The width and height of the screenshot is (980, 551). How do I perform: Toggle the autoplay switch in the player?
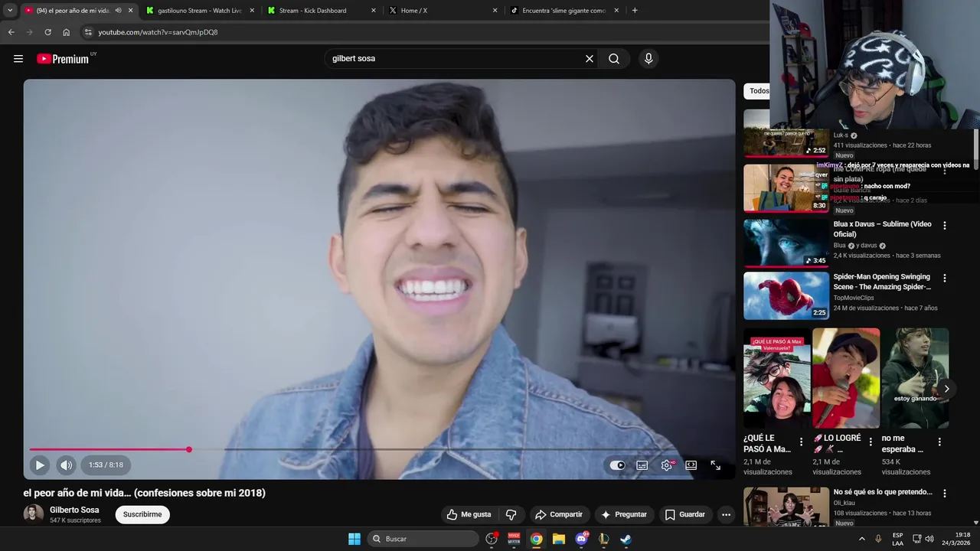coord(617,465)
